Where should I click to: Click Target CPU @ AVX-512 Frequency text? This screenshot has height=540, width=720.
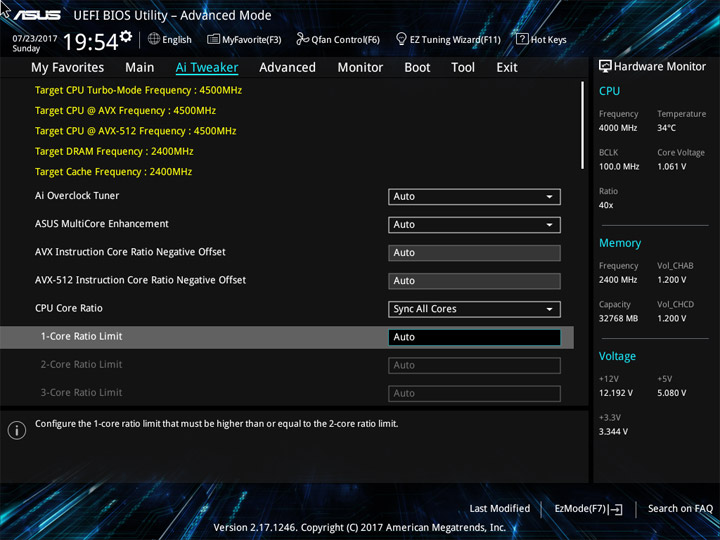click(x=135, y=131)
